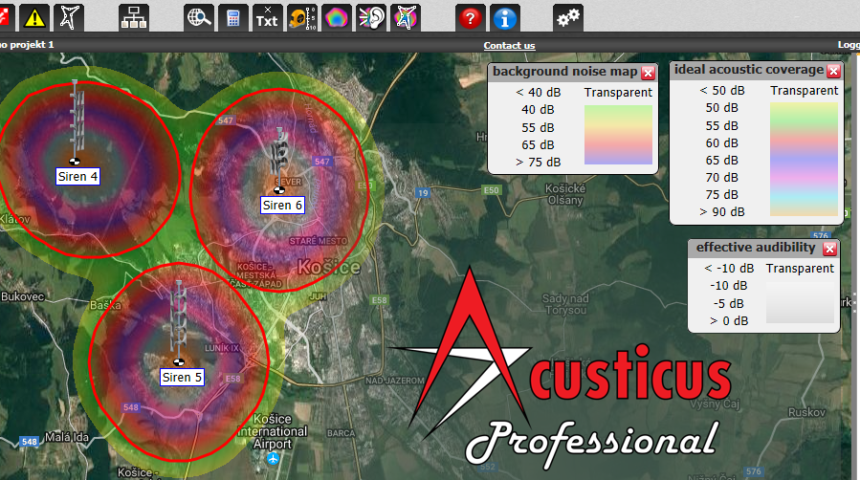Viewport: 860px width, 480px height.
Task: Open the globe search map icon
Action: [199, 18]
